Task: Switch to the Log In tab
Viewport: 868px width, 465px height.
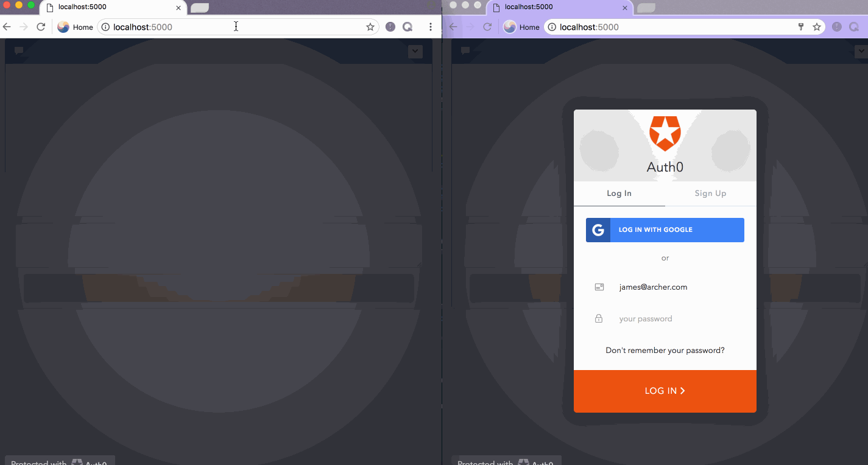Action: pos(619,194)
